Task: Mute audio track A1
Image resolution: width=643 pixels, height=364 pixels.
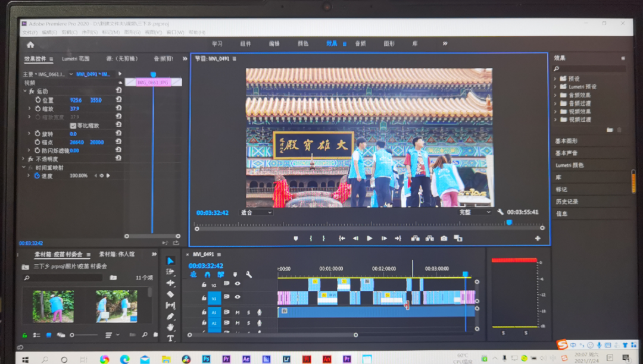Action: click(238, 312)
